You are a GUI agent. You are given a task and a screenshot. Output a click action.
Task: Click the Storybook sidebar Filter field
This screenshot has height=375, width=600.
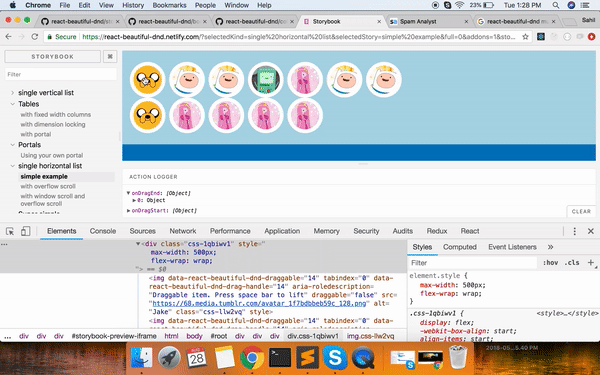coord(61,74)
